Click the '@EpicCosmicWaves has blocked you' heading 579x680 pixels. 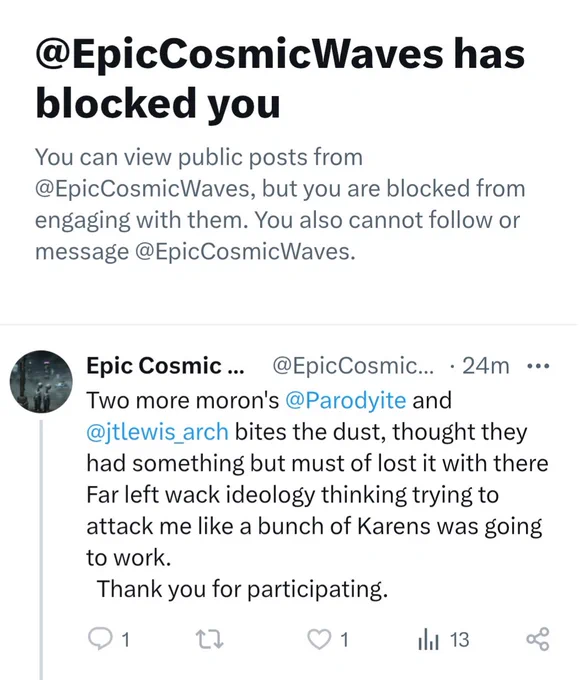tap(280, 78)
